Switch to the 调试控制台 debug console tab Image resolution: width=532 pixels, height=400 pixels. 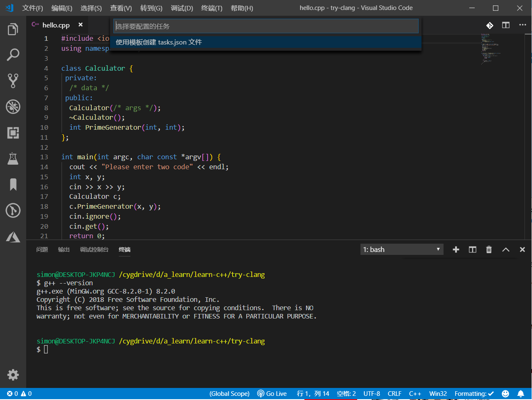94,249
